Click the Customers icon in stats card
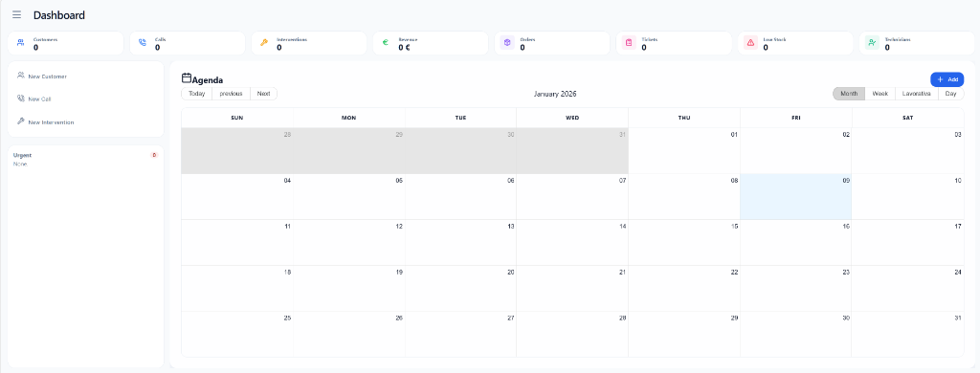The image size is (980, 373). point(21,43)
